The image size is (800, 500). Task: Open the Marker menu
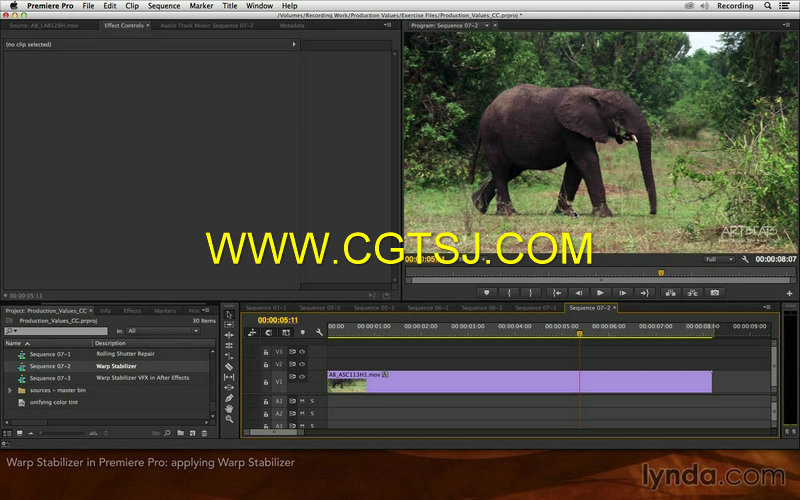202,6
